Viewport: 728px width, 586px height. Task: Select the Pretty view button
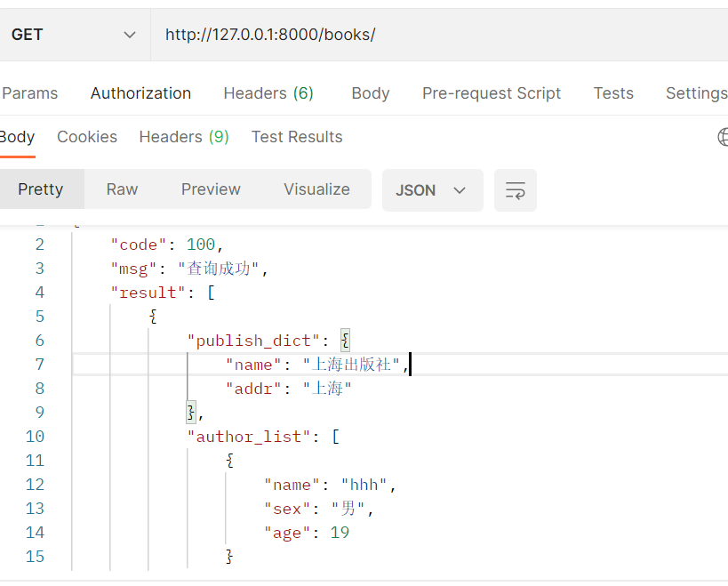pyautogui.click(x=41, y=189)
